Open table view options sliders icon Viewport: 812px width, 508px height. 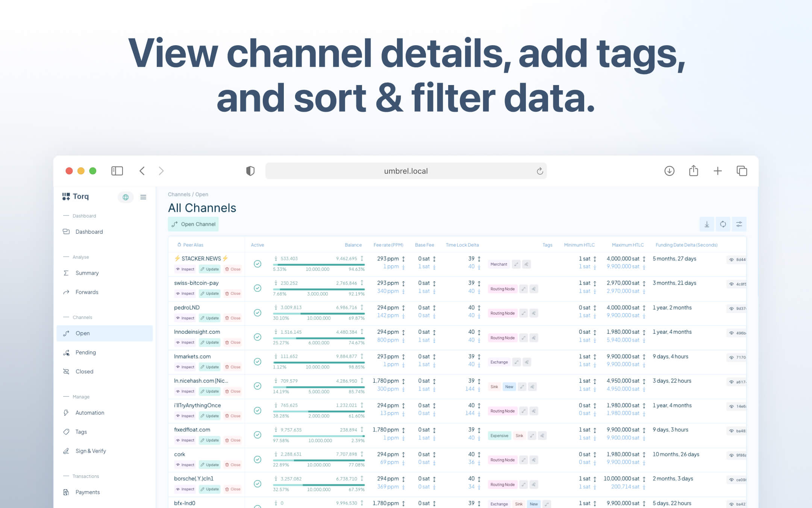point(739,224)
